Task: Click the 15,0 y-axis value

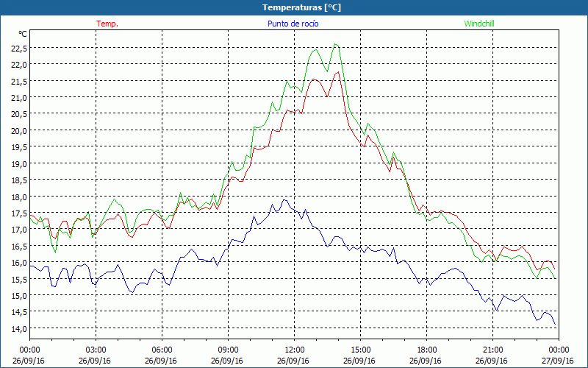Action: point(18,296)
